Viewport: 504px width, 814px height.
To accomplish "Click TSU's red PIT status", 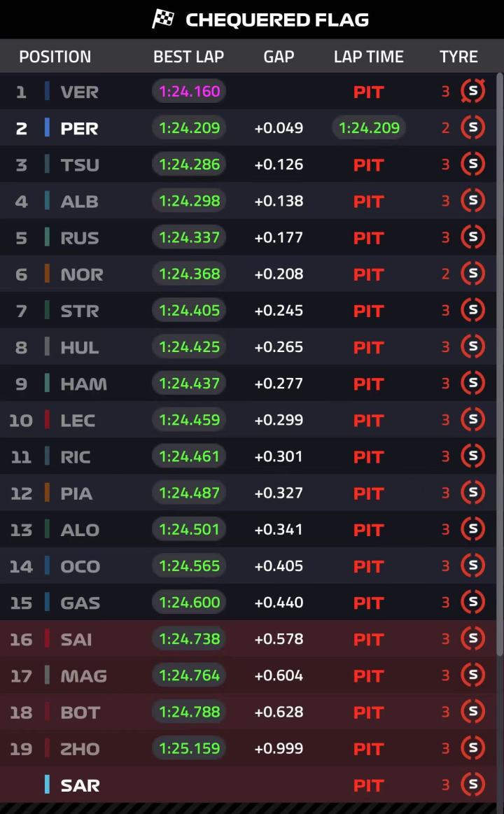I will (x=368, y=165).
